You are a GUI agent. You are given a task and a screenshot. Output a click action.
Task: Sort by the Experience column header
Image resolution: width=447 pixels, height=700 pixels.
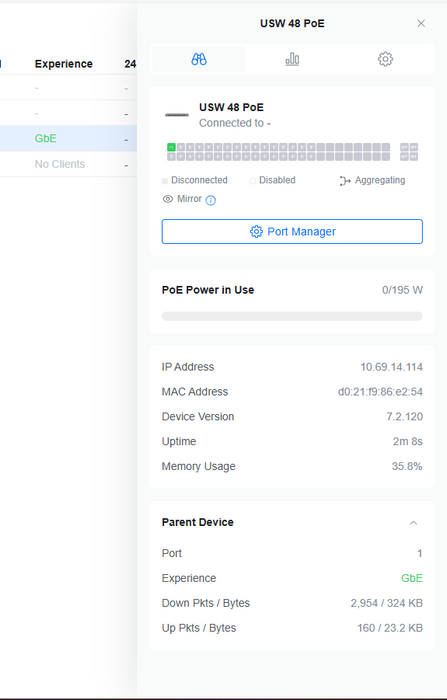(63, 64)
